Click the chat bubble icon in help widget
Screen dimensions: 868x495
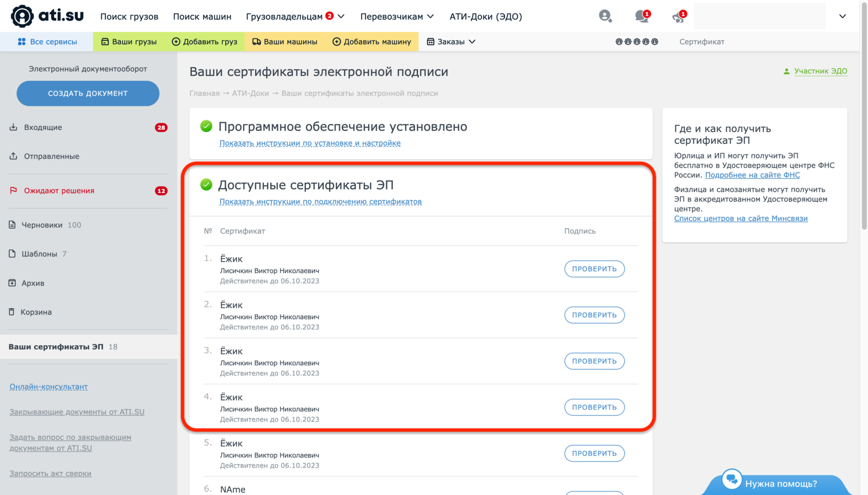732,480
